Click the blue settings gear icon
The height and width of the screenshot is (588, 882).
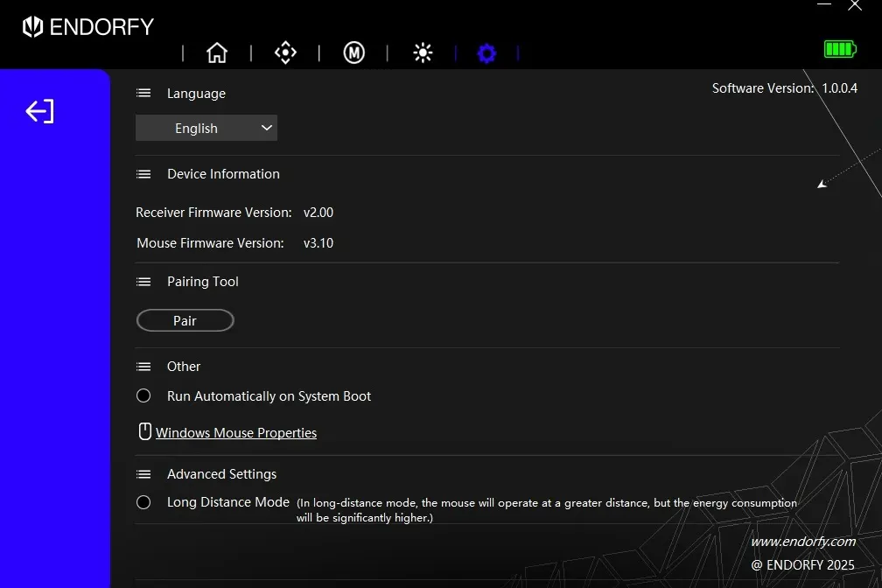click(486, 54)
